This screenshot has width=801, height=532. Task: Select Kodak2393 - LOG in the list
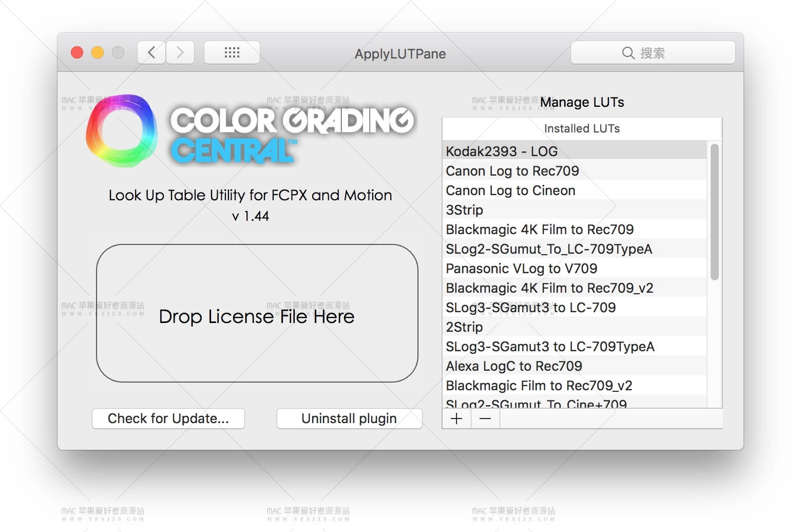tap(575, 151)
